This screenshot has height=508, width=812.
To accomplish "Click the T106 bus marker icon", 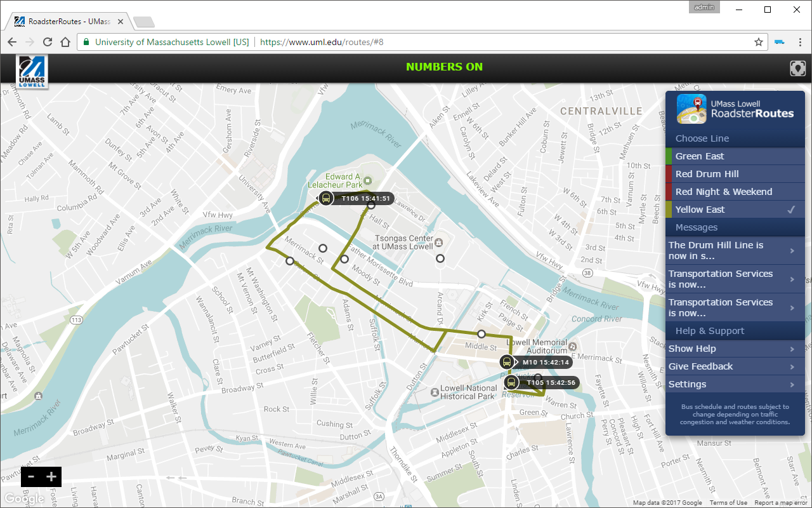I will (x=325, y=198).
